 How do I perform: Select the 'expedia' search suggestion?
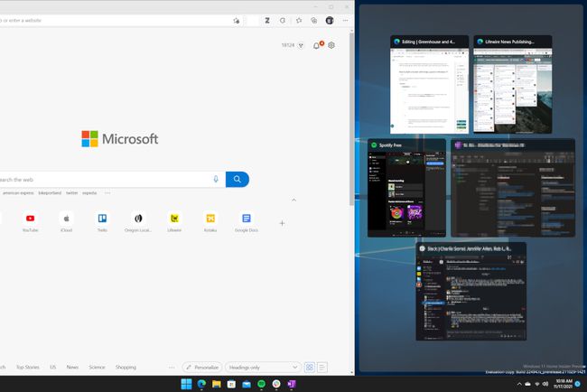point(89,192)
